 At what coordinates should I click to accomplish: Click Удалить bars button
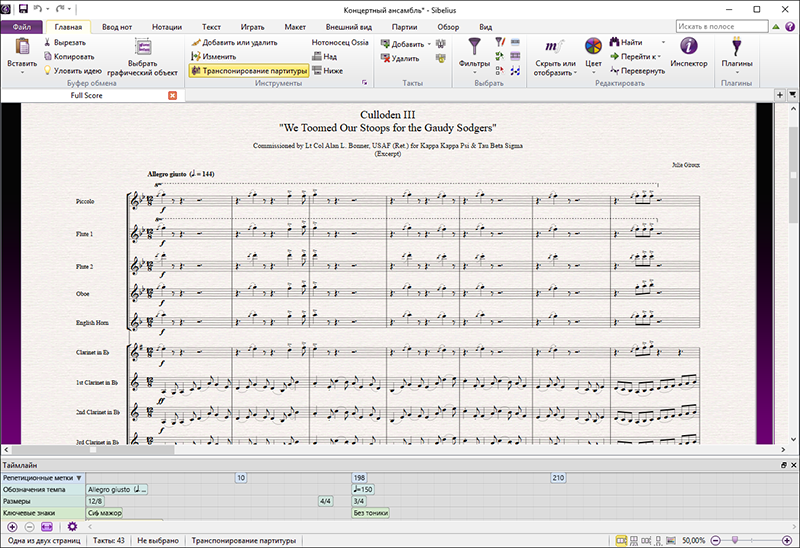400,58
